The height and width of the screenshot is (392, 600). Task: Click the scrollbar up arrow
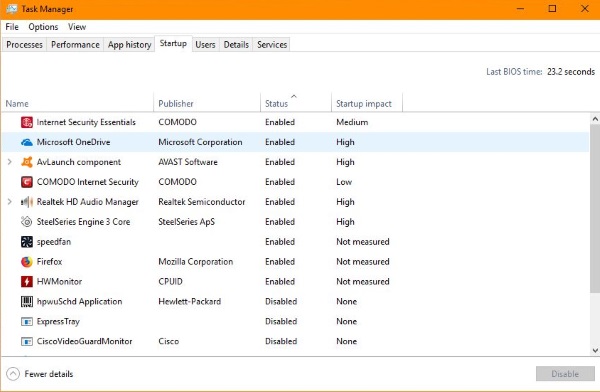point(595,119)
